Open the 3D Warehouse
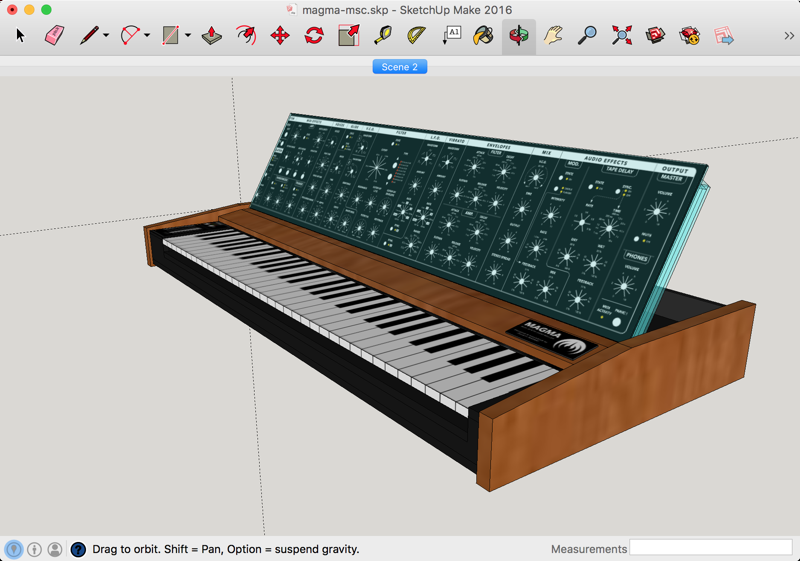This screenshot has width=800, height=561. click(655, 36)
